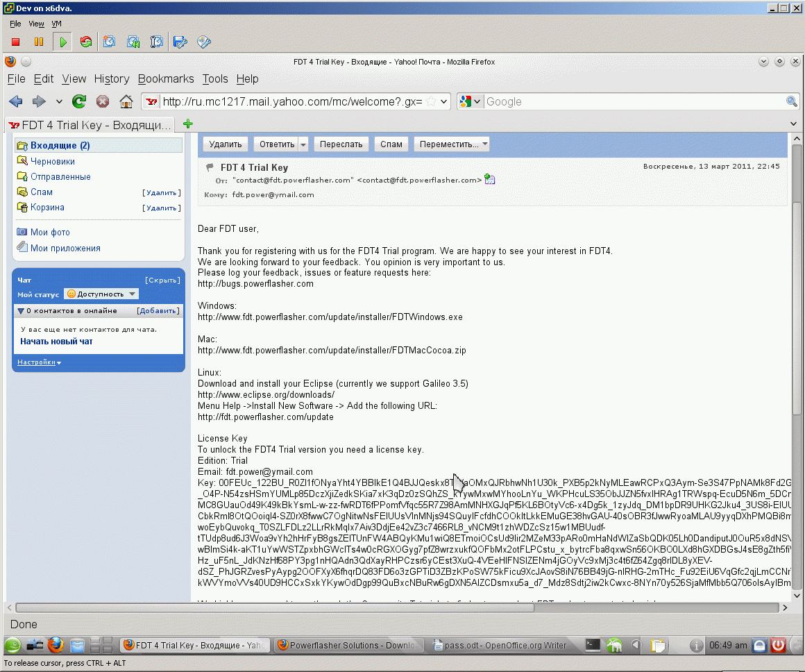Viewport: 805px width, 672px height.
Task: Open the Настройки chat settings menu
Action: pos(39,362)
